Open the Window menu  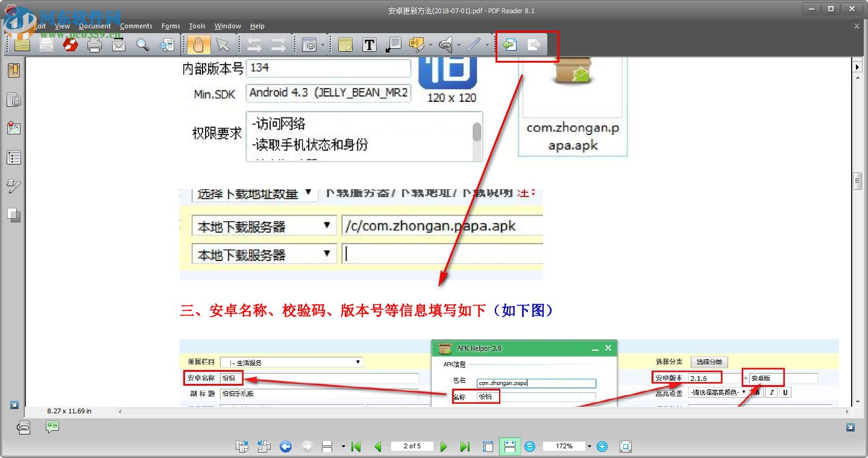[227, 26]
